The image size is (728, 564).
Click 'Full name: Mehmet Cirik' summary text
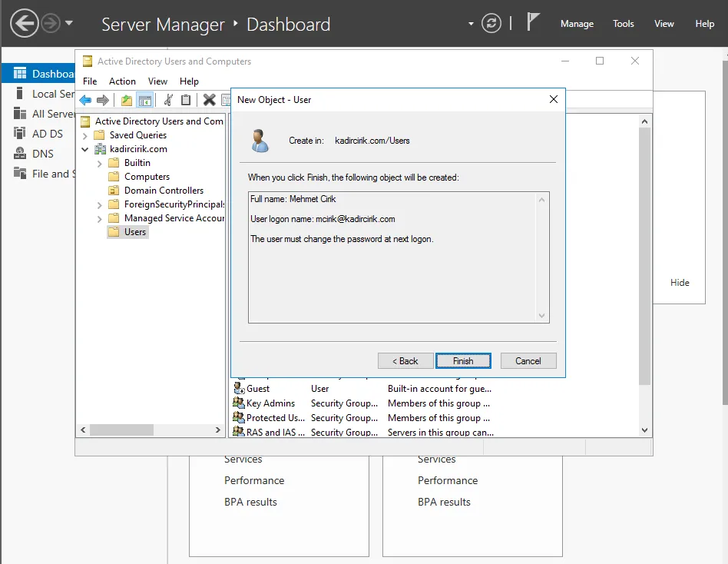[x=293, y=199]
